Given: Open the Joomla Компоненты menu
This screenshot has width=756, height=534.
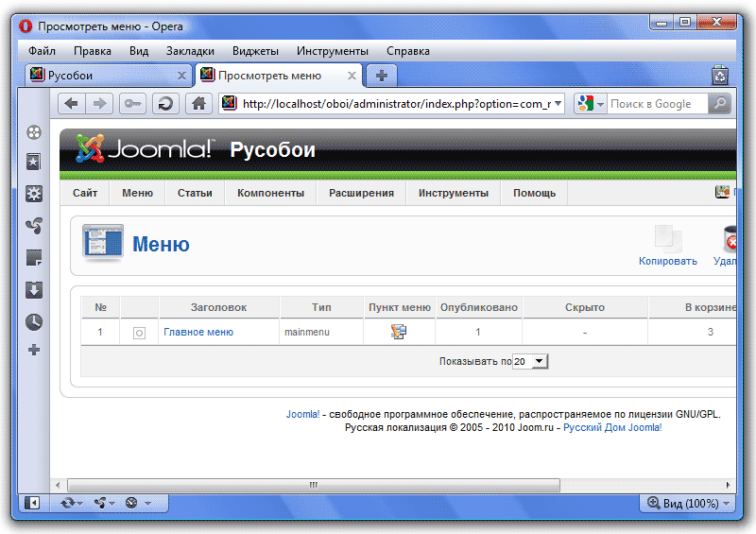Looking at the screenshot, I should click(x=270, y=193).
